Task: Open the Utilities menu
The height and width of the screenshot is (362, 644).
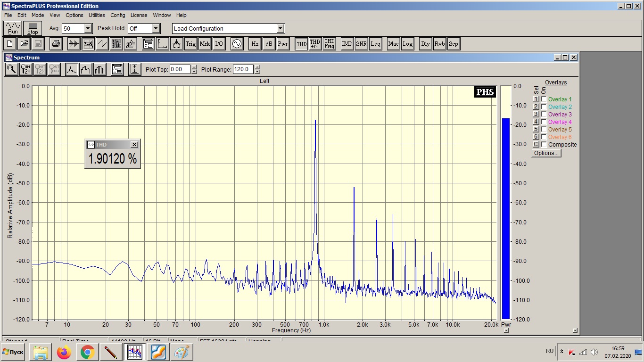Action: [x=97, y=15]
